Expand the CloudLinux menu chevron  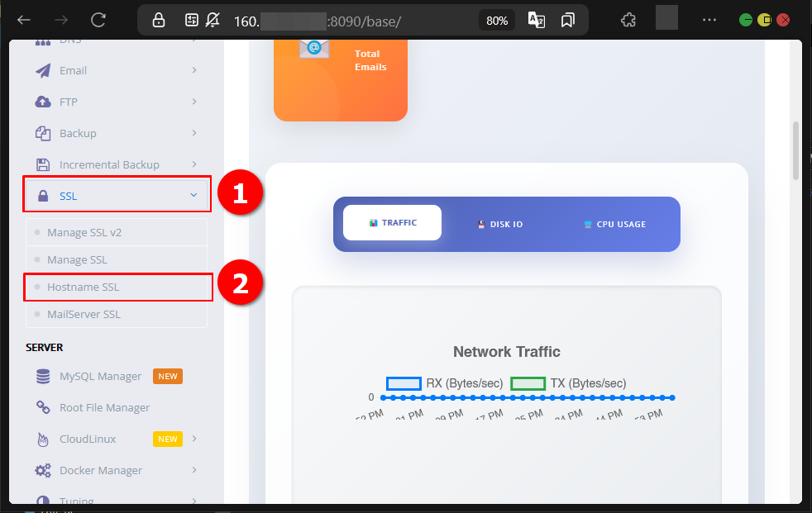[x=194, y=439]
